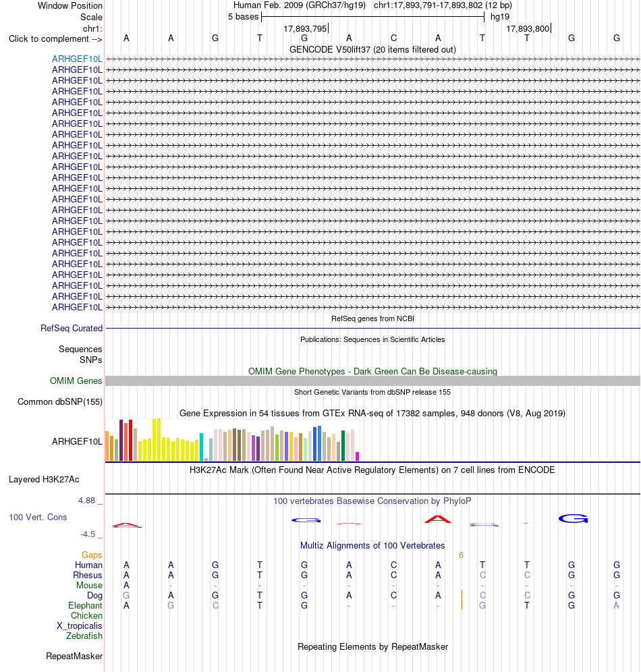
Task: Click the chr1:17,893,791-17,893,802 (12 bp) text
Action: pos(443,5)
